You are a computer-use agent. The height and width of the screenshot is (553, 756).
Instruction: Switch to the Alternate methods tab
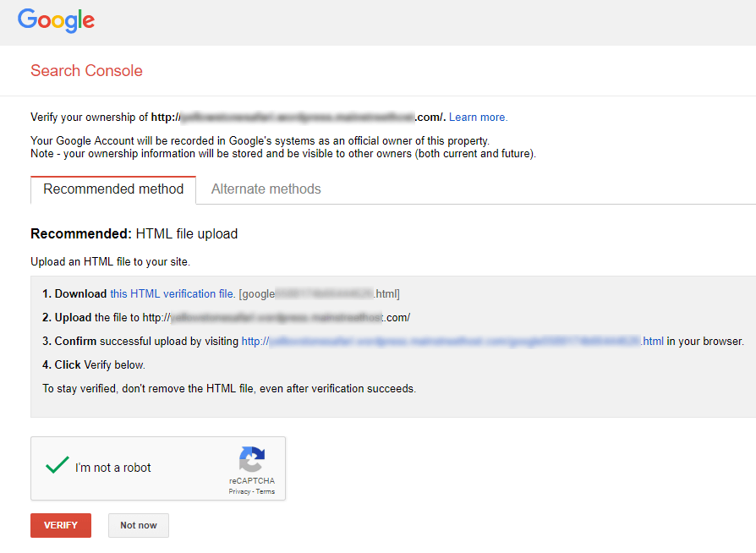coord(266,189)
